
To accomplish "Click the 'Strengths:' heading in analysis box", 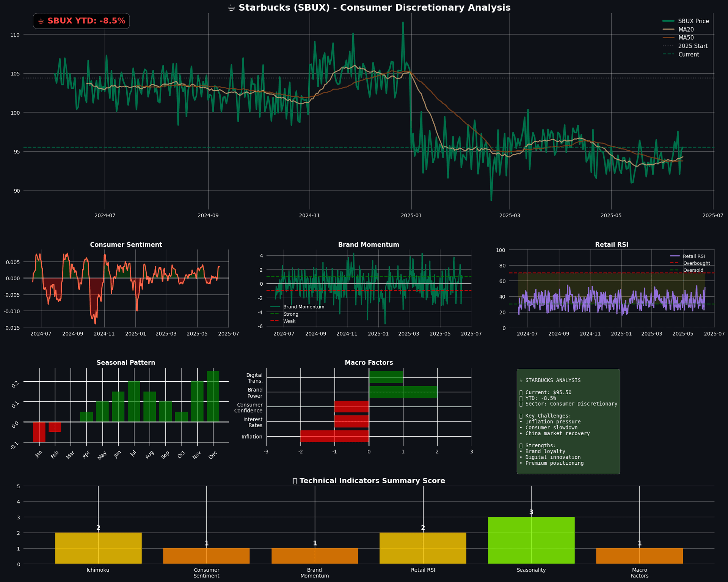I will [x=538, y=445].
